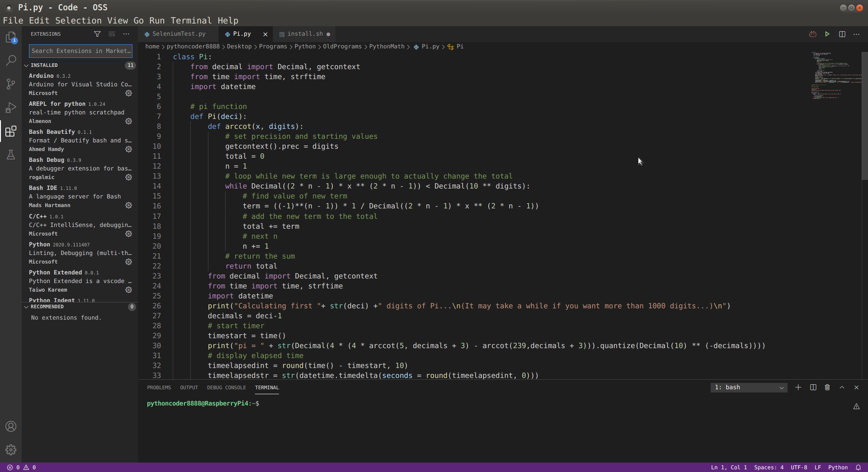This screenshot has width=868, height=472.
Task: Open the View menu
Action: [x=118, y=20]
